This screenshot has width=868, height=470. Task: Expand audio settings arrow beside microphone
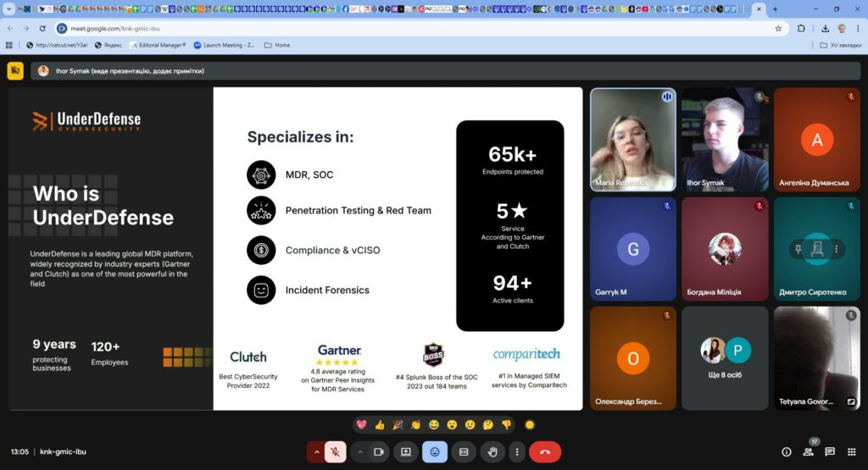317,452
